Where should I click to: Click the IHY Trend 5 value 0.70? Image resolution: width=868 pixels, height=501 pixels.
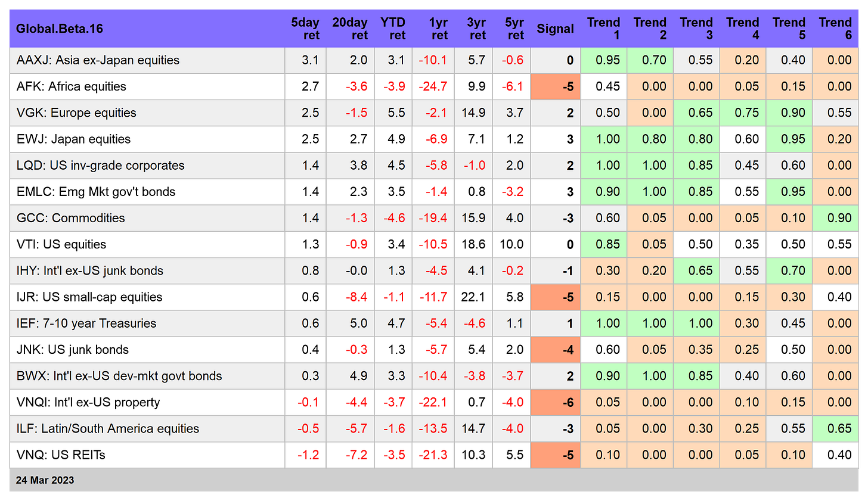(789, 270)
